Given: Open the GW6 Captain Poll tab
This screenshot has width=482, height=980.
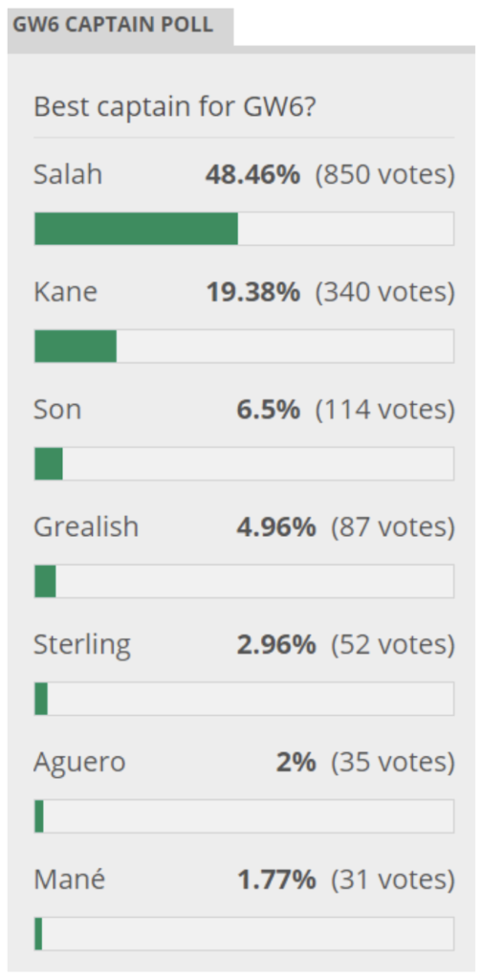Looking at the screenshot, I should click(120, 26).
